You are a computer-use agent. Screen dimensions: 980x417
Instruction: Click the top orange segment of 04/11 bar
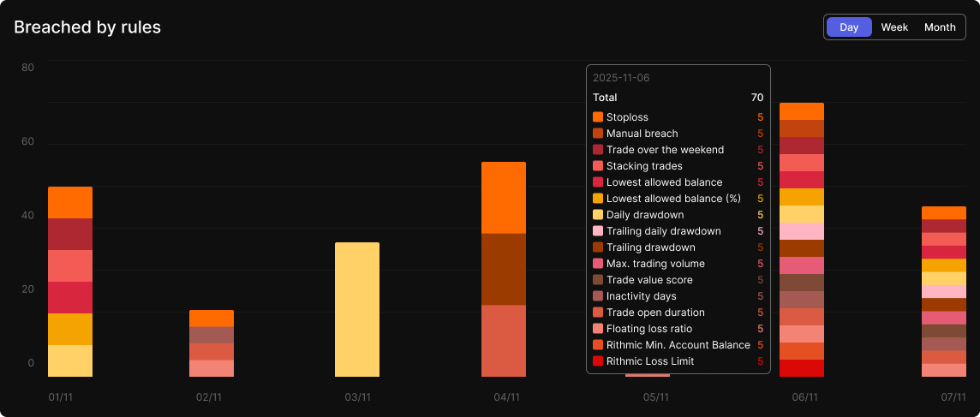click(504, 197)
